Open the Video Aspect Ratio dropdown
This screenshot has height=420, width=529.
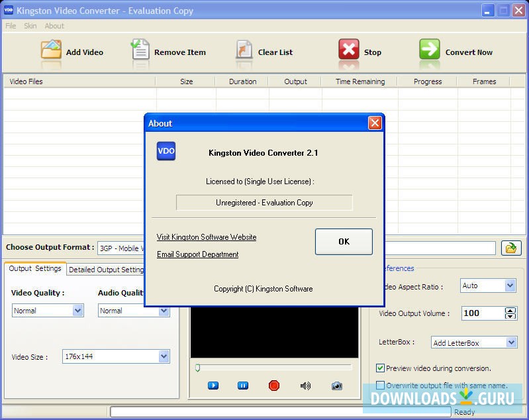(x=510, y=286)
